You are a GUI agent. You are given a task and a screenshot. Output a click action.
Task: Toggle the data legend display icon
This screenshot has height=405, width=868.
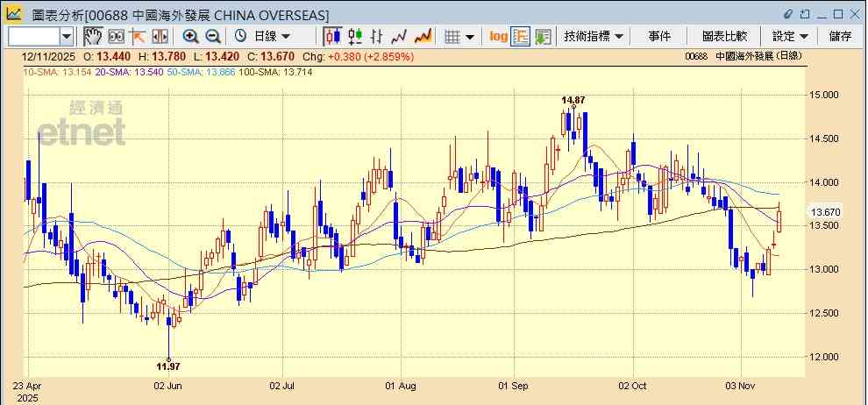[x=520, y=37]
